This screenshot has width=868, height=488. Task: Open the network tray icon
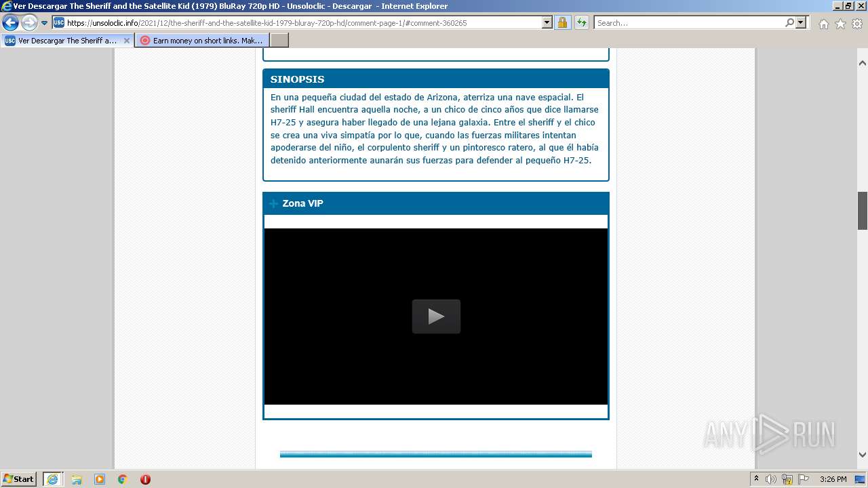click(x=787, y=479)
